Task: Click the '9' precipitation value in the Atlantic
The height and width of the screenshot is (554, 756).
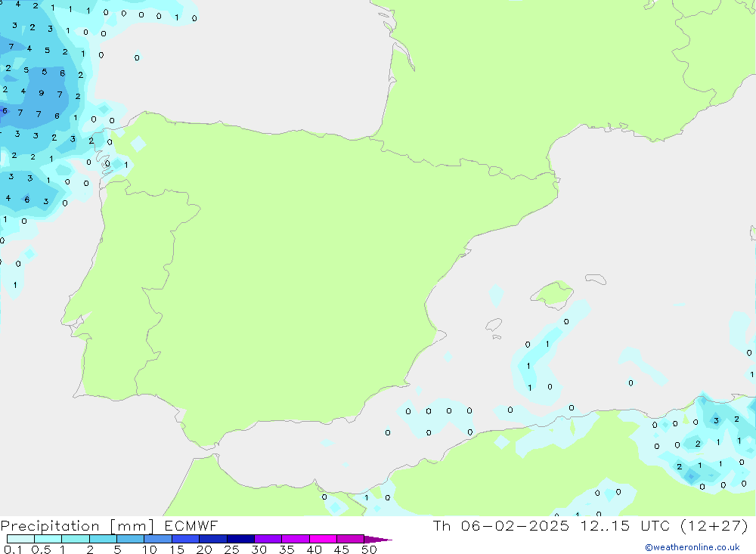Action: [42, 93]
